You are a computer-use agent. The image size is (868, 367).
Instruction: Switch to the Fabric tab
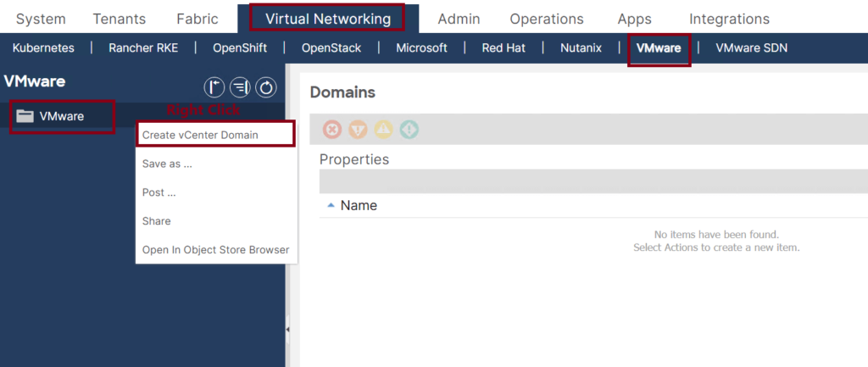click(x=198, y=19)
